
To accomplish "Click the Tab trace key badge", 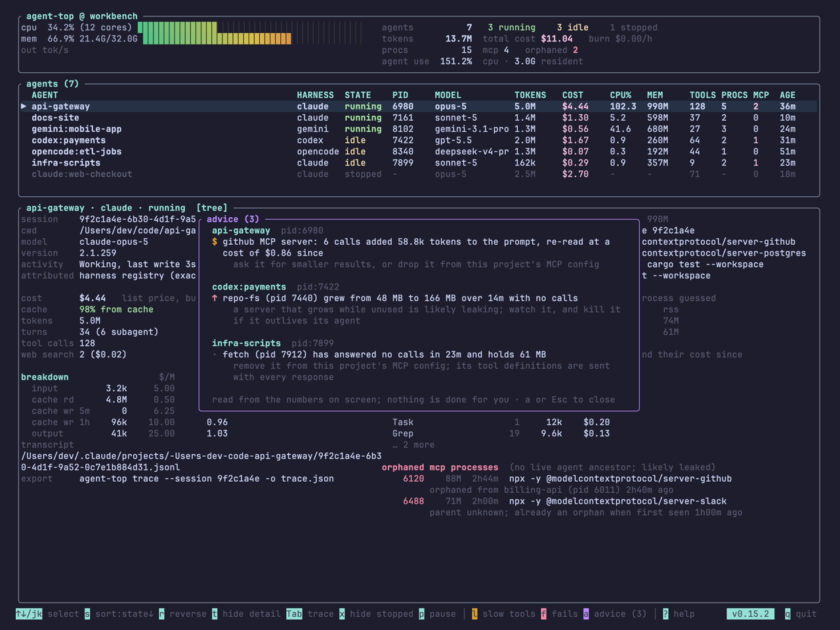I will [x=294, y=614].
